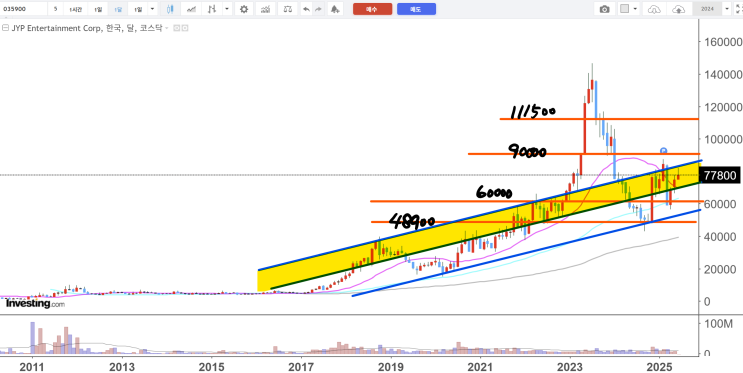
Task: Switch to the 1시간 interval
Action: pos(75,9)
